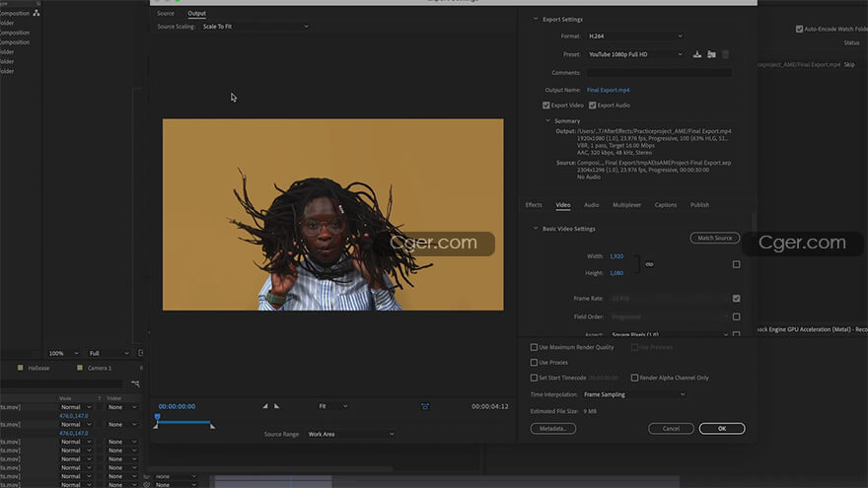The height and width of the screenshot is (488, 868).
Task: Open the Source Scaling dropdown
Action: [255, 27]
